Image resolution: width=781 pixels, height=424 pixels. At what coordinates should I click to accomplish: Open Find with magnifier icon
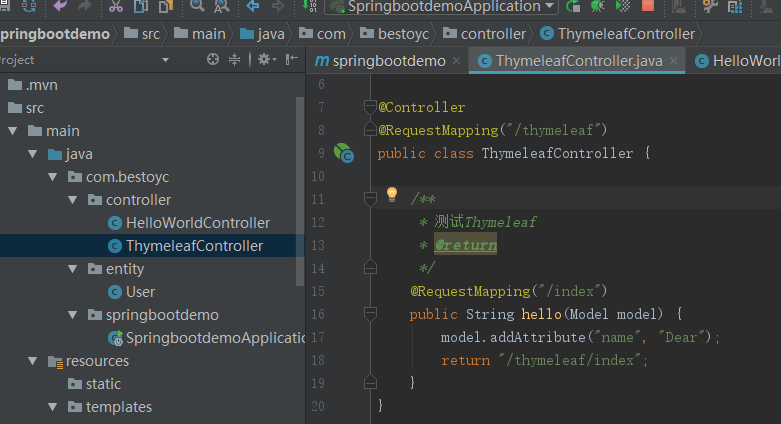(x=197, y=5)
